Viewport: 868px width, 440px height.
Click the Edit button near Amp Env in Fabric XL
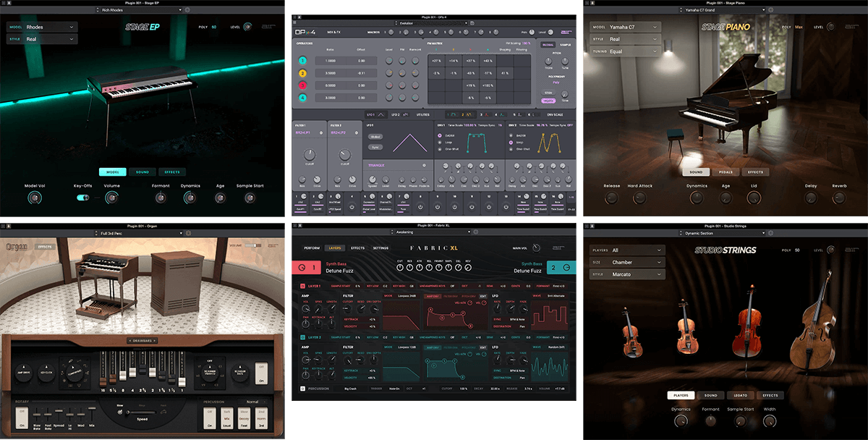(483, 296)
